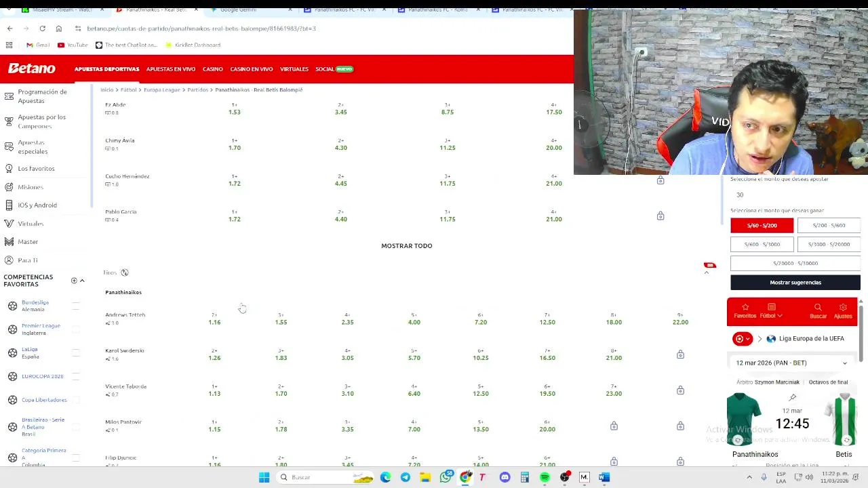Collapse the Tiros market chevron
Viewport: 868px width, 488px height.
pyautogui.click(x=707, y=272)
